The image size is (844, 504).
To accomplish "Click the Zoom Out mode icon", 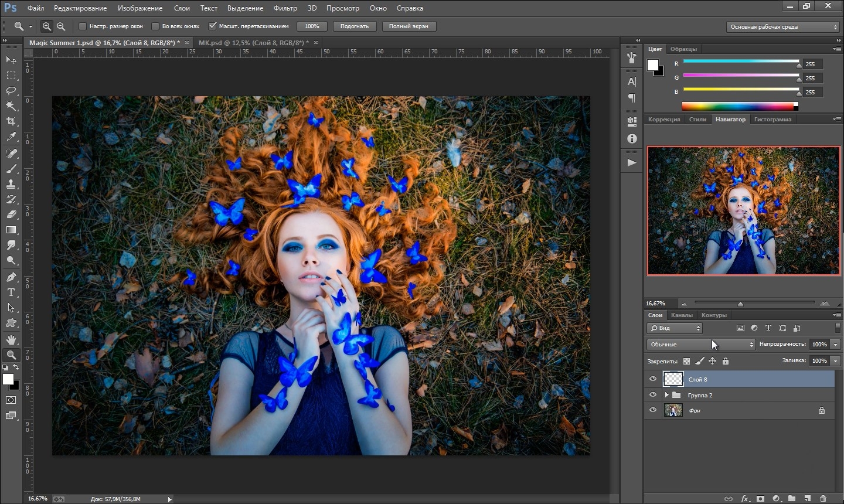I will pyautogui.click(x=61, y=26).
